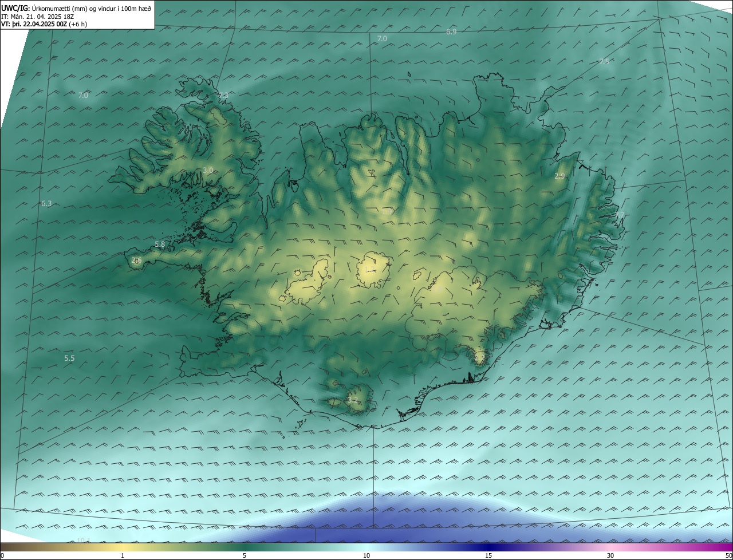Select the 5 tick on the color scale
This screenshot has height=560, width=733.
tap(245, 555)
